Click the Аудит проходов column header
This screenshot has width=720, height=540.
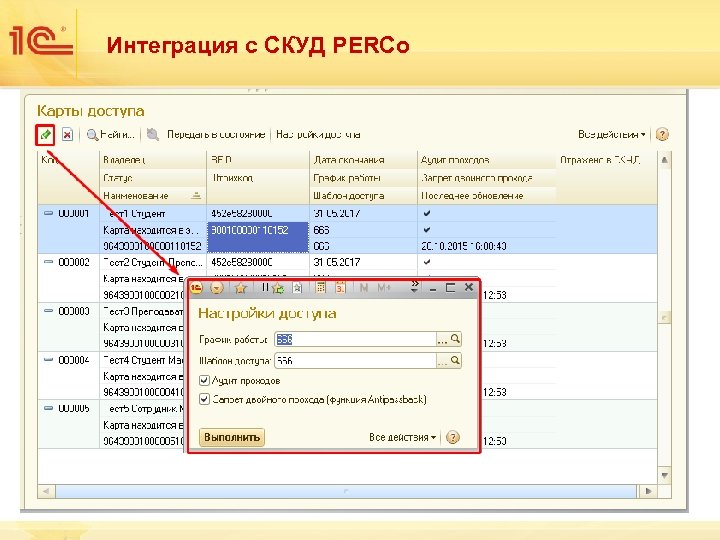coord(487,160)
